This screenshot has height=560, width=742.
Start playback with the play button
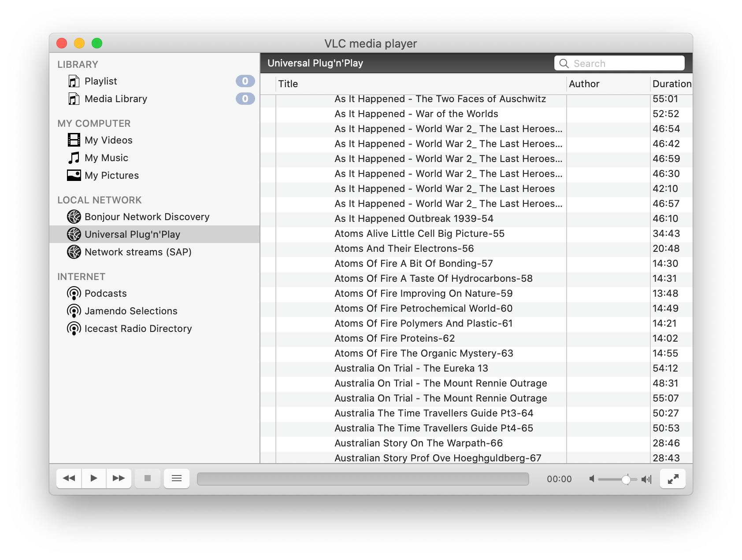point(94,479)
